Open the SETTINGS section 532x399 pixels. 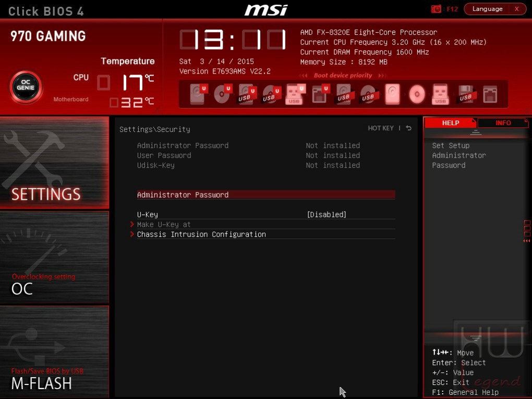(x=54, y=162)
